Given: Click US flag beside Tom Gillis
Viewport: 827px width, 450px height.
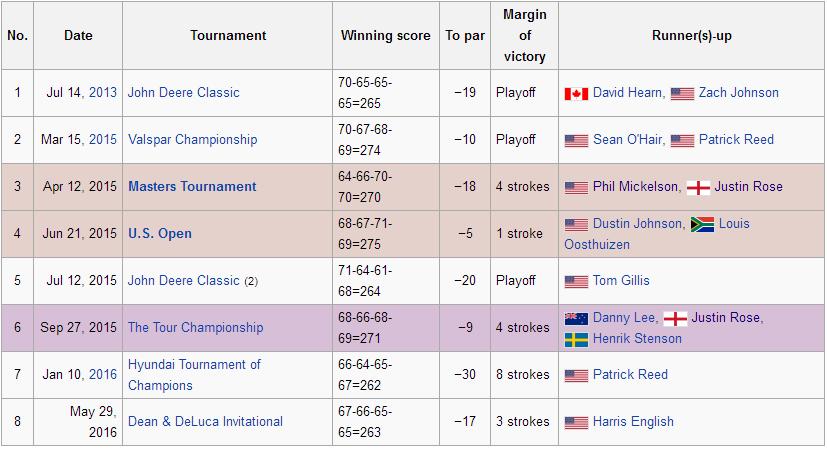Looking at the screenshot, I should [576, 281].
